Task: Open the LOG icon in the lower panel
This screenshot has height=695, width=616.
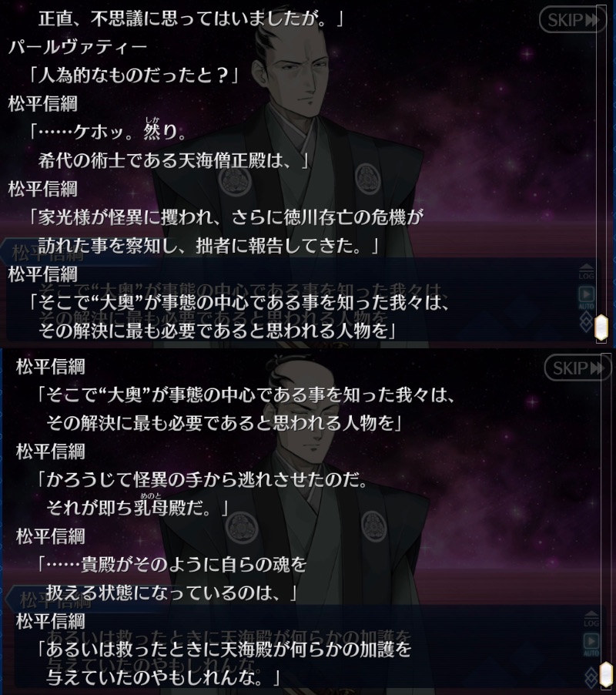Action: (591, 619)
